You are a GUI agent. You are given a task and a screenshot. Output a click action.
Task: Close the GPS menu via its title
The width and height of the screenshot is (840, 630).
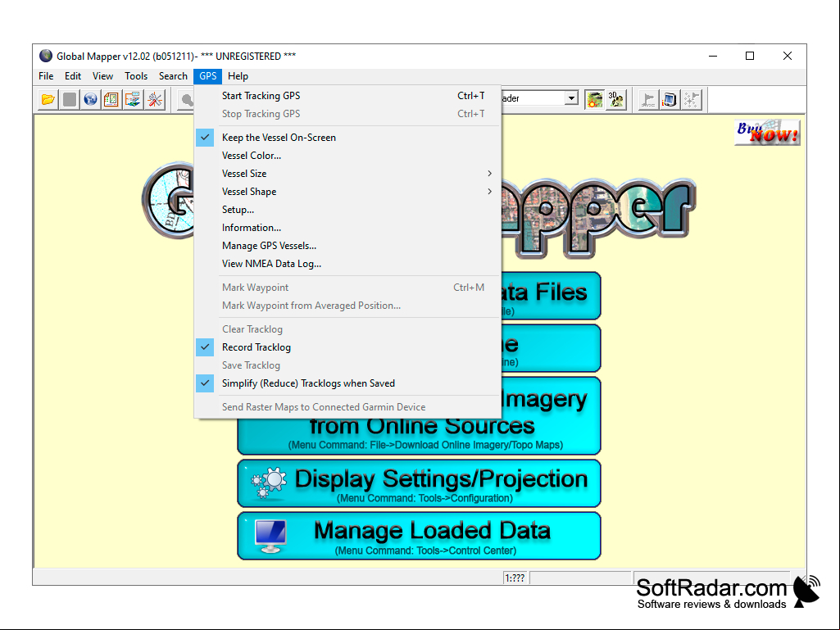[x=208, y=76]
